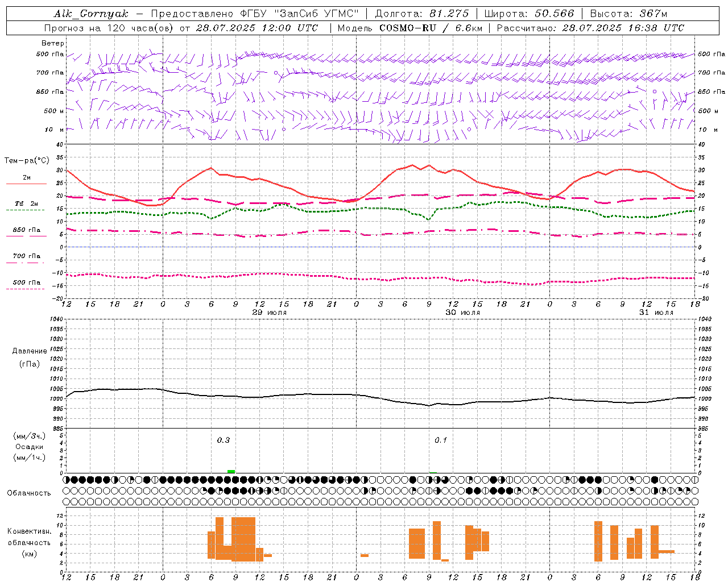Image resolution: width=728 pixels, height=582 pixels.
Task: Click the station title Alk_Gornyak
Action: (x=91, y=14)
